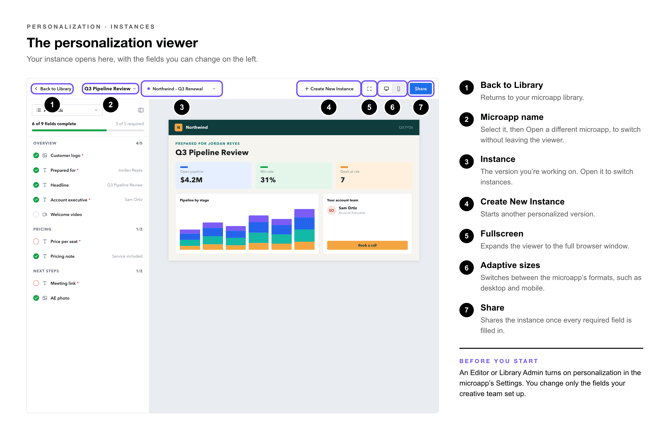Click 'The personalization viewer' page title
Viewport: 670px width, 430px height.
click(x=112, y=43)
